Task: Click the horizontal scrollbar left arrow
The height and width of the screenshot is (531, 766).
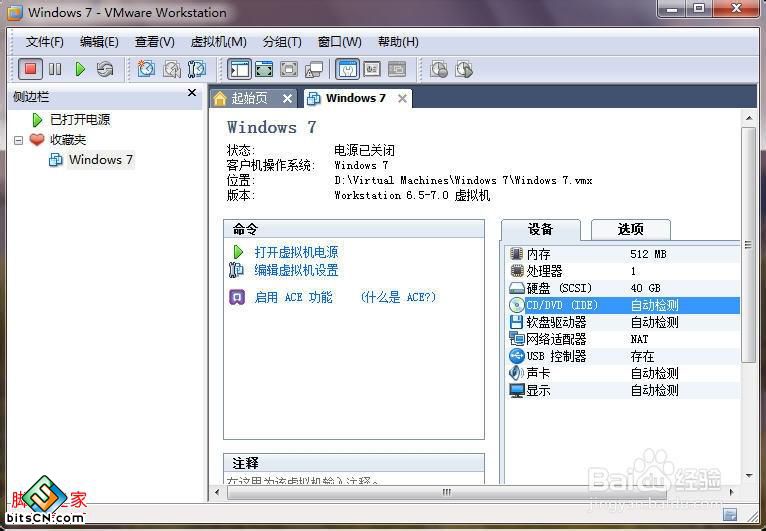Action: pyautogui.click(x=217, y=492)
